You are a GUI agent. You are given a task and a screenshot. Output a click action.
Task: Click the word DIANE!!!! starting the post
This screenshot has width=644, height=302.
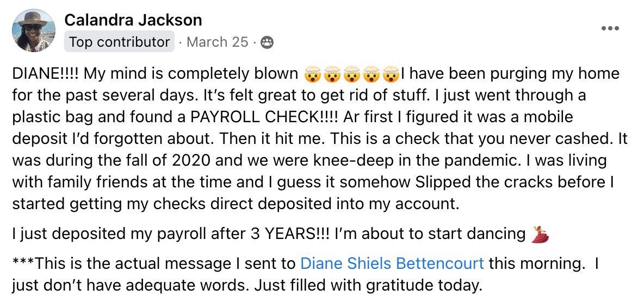pos(45,73)
